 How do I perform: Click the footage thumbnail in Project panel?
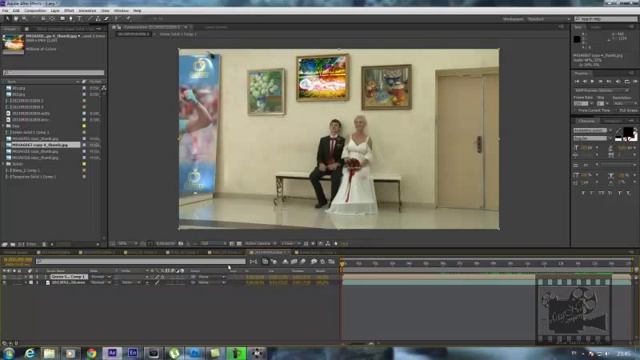(x=13, y=44)
